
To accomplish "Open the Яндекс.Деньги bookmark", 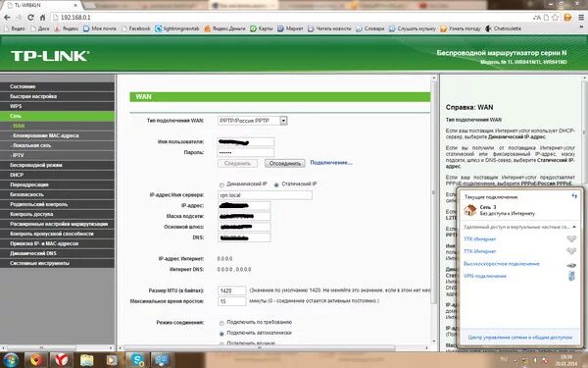I will point(224,28).
